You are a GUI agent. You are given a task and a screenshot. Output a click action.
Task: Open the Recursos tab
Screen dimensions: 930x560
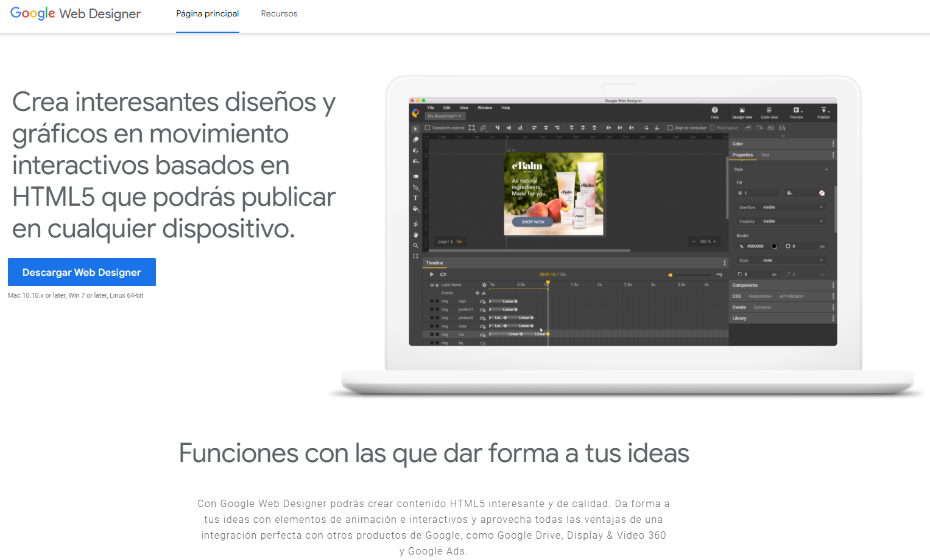(279, 13)
